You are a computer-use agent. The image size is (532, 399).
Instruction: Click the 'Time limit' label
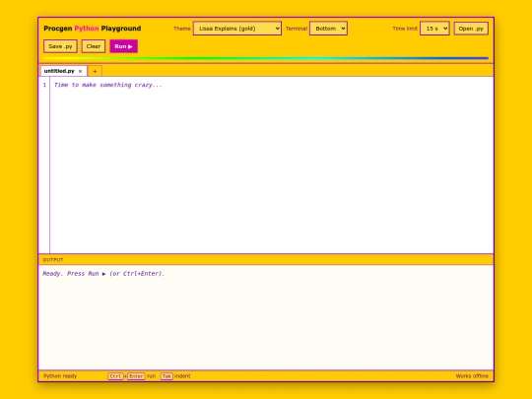405,29
